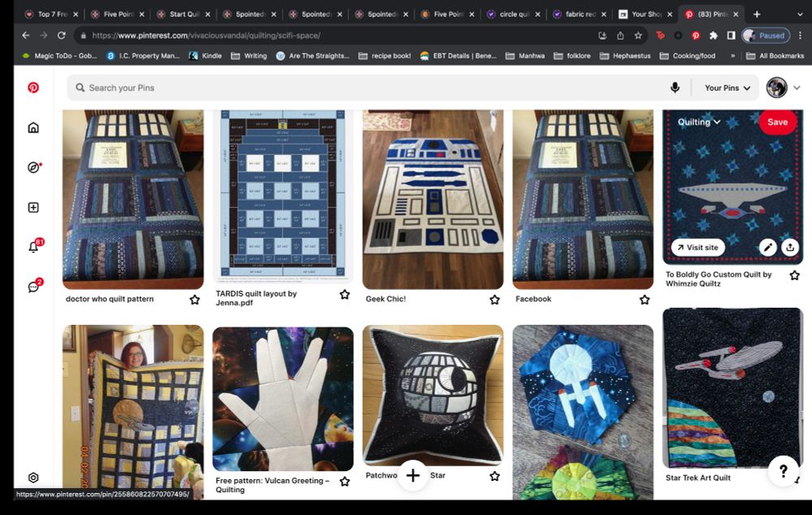
Task: Share the To Boldly Go pin
Action: pos(790,247)
